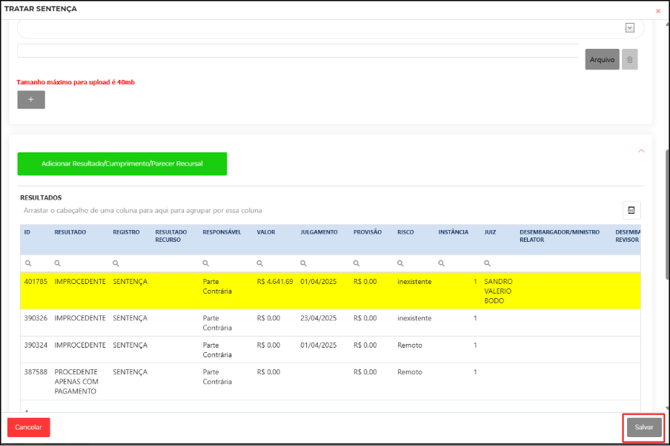Click the search icon under JULGAMENTO column
The image size is (670, 446).
pos(304,263)
